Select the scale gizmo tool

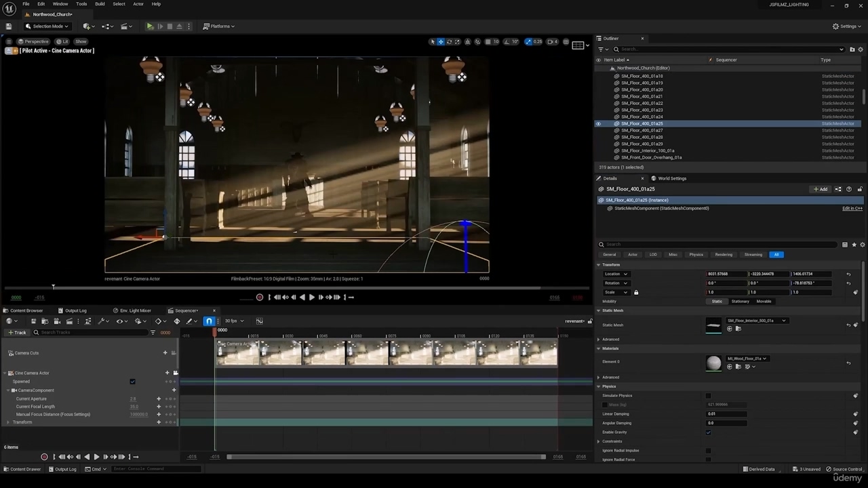(x=457, y=42)
